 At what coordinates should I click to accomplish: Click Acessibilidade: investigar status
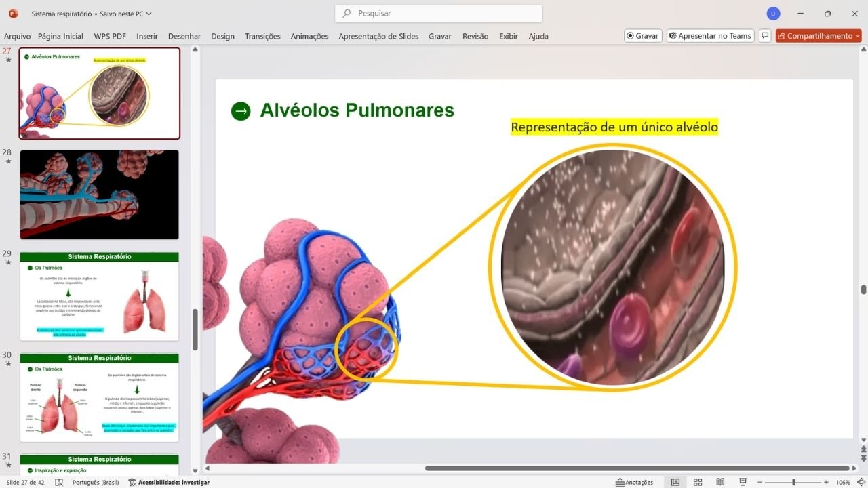pos(169,483)
